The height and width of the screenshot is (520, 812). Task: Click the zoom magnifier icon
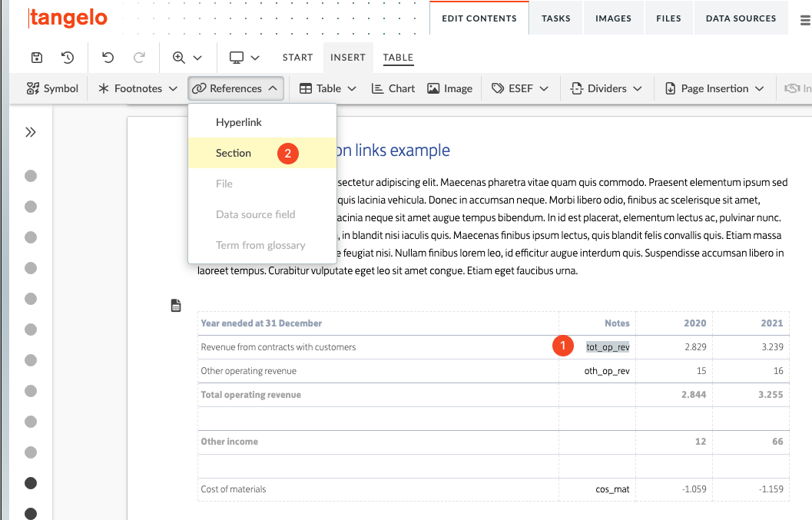179,58
